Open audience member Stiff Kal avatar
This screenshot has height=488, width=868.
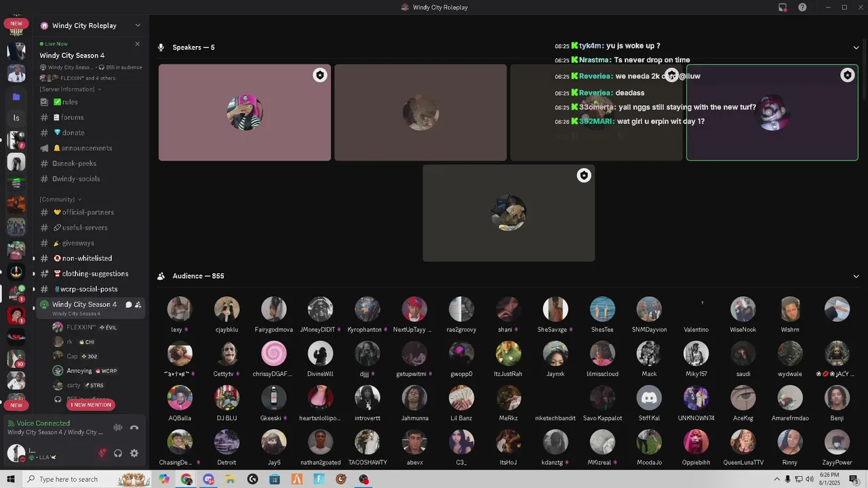pos(649,399)
